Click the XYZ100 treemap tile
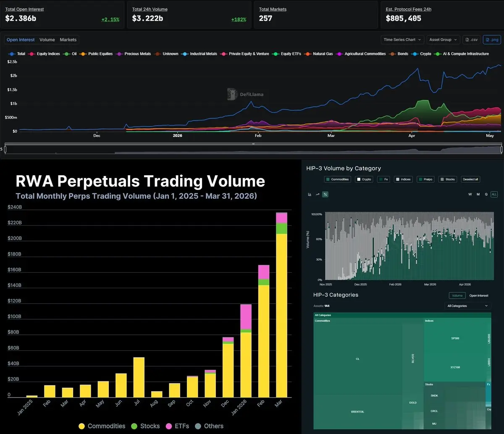Screen dimensions: 504x434 [x=455, y=367]
